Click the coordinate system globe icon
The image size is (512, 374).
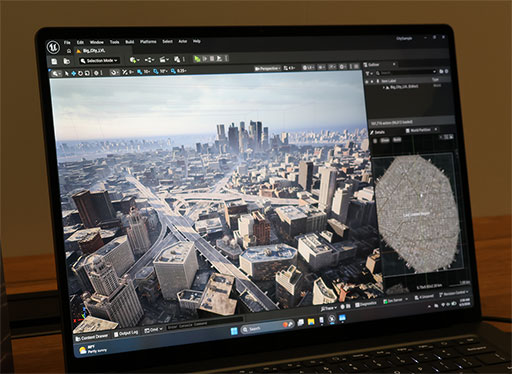[x=96, y=73]
